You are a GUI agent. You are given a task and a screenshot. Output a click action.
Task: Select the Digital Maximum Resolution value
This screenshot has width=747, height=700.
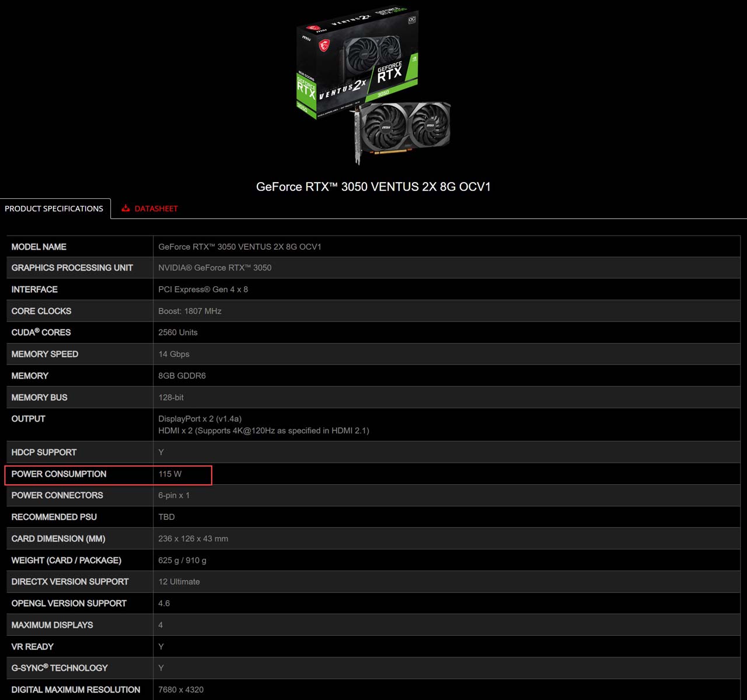pyautogui.click(x=180, y=689)
